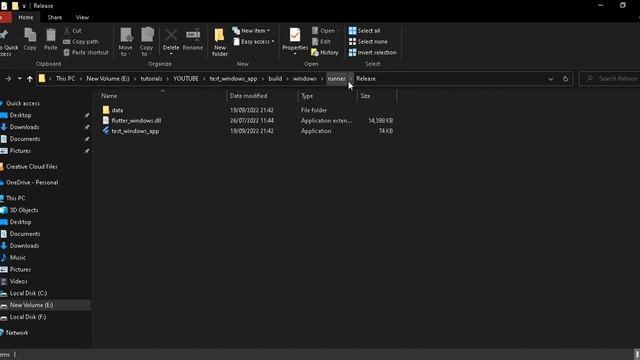Open New Volume (E:) in sidebar

click(x=31, y=305)
